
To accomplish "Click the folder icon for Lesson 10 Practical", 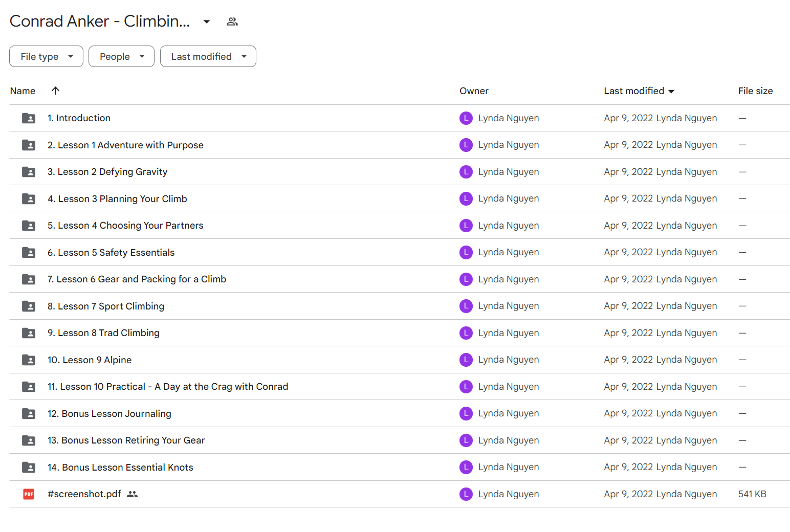I will point(29,387).
